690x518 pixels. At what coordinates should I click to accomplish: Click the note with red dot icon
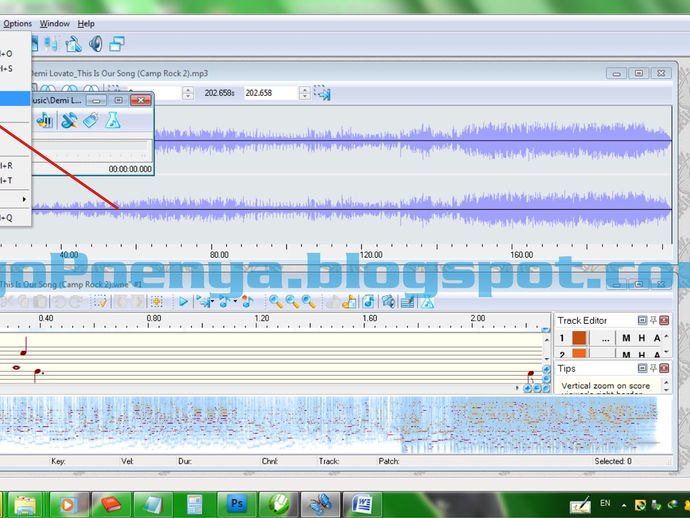[247, 302]
